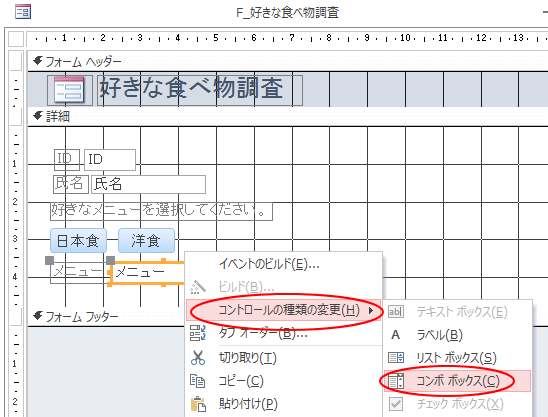Select the form logo image in header
The width and height of the screenshot is (548, 417).
(x=70, y=90)
